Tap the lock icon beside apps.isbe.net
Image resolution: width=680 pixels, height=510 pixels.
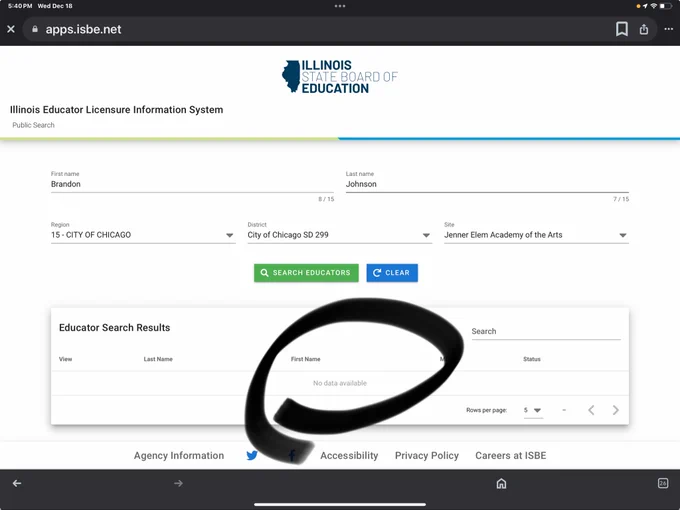pyautogui.click(x=35, y=29)
